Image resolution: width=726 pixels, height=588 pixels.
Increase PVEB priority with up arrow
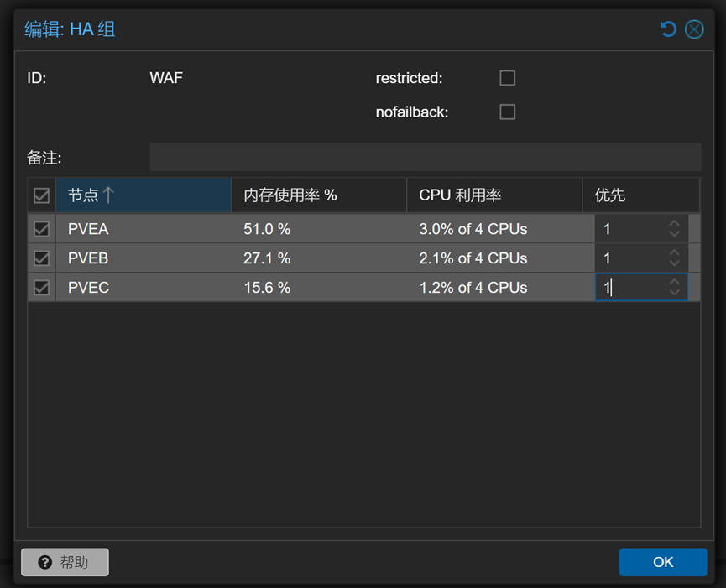coord(674,252)
